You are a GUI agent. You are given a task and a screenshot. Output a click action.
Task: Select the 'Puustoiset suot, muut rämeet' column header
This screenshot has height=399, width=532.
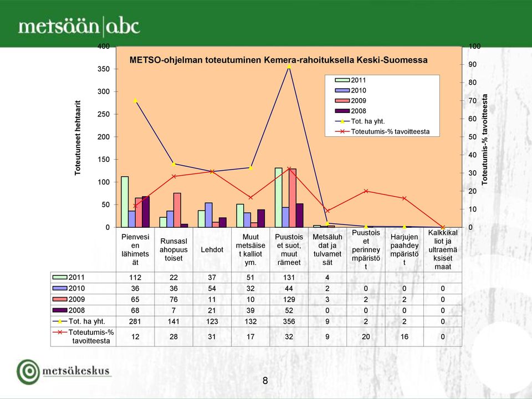289,249
